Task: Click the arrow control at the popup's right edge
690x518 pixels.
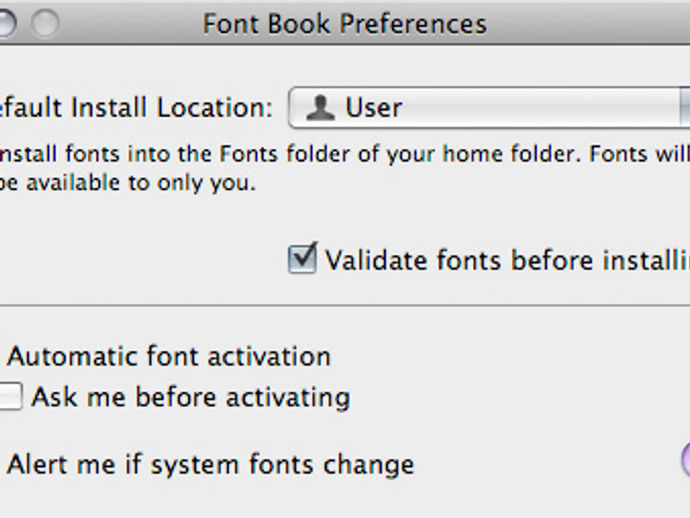Action: pyautogui.click(x=685, y=107)
